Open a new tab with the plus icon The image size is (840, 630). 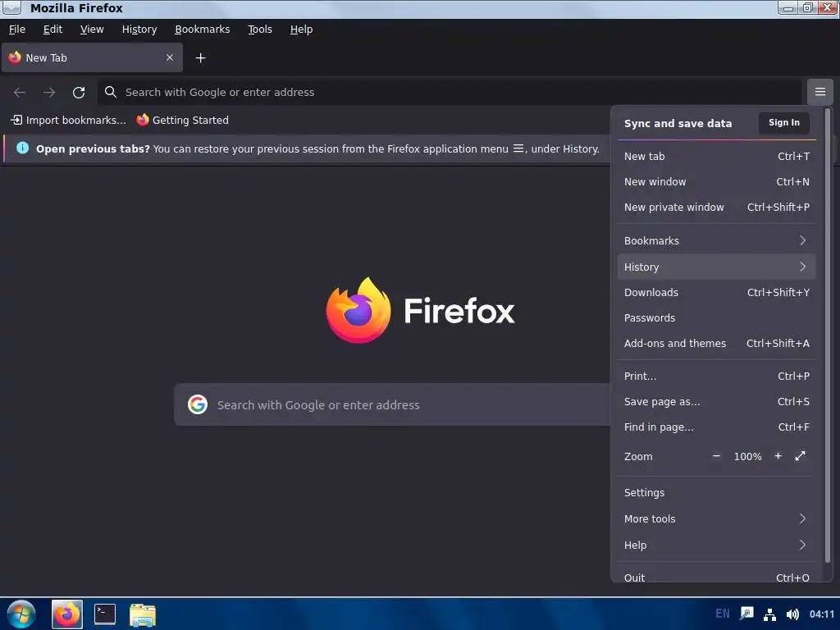click(200, 58)
